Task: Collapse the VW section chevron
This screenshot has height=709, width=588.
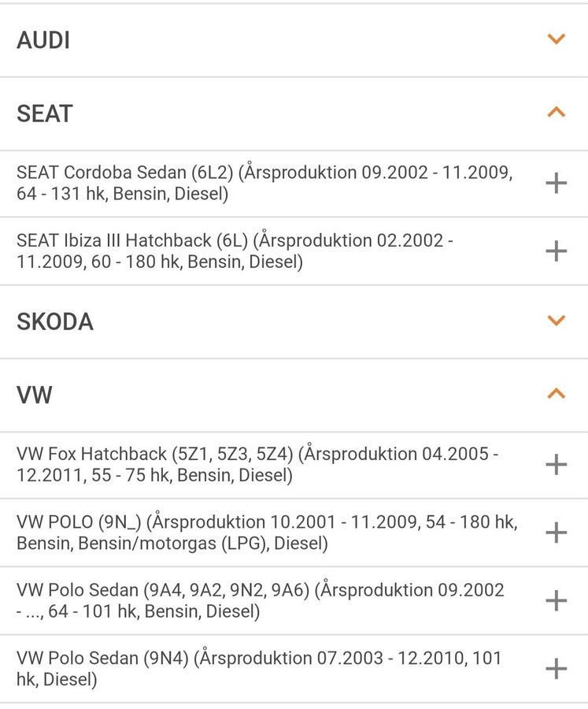Action: coord(556,393)
